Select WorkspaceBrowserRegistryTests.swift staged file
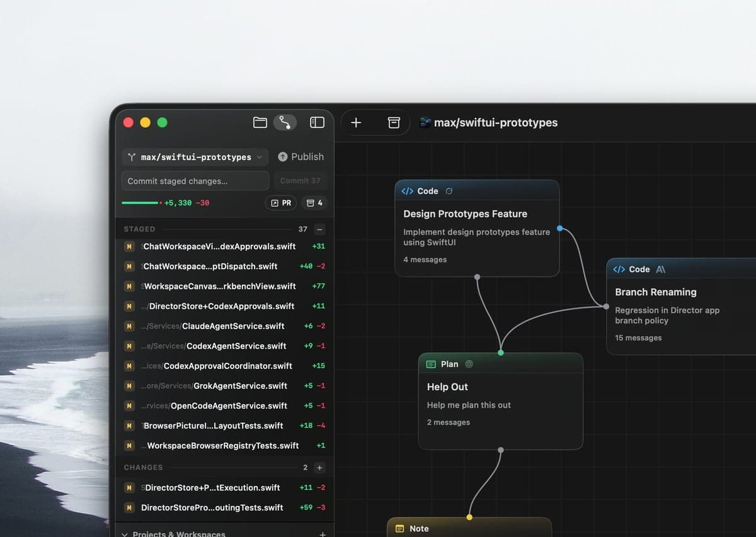 coord(225,446)
